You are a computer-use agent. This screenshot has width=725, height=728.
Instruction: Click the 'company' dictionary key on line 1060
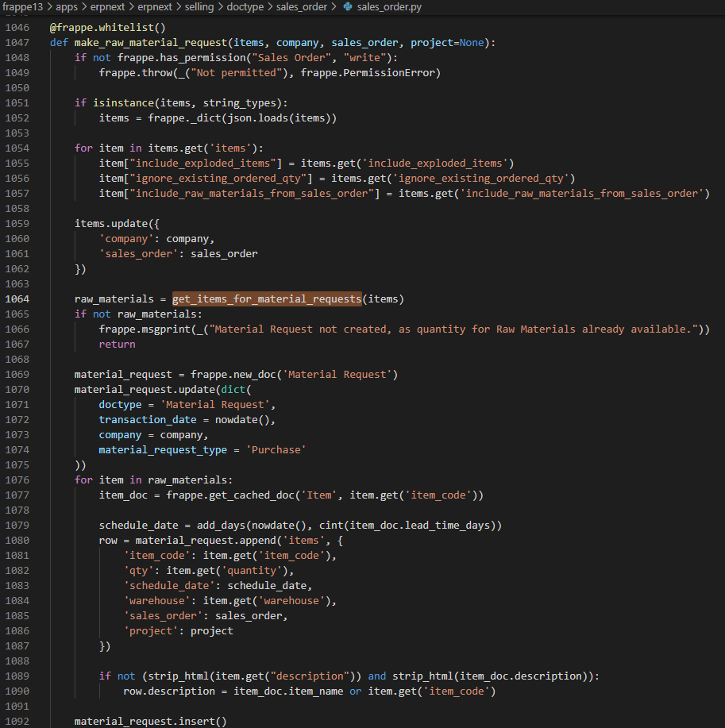coord(126,239)
